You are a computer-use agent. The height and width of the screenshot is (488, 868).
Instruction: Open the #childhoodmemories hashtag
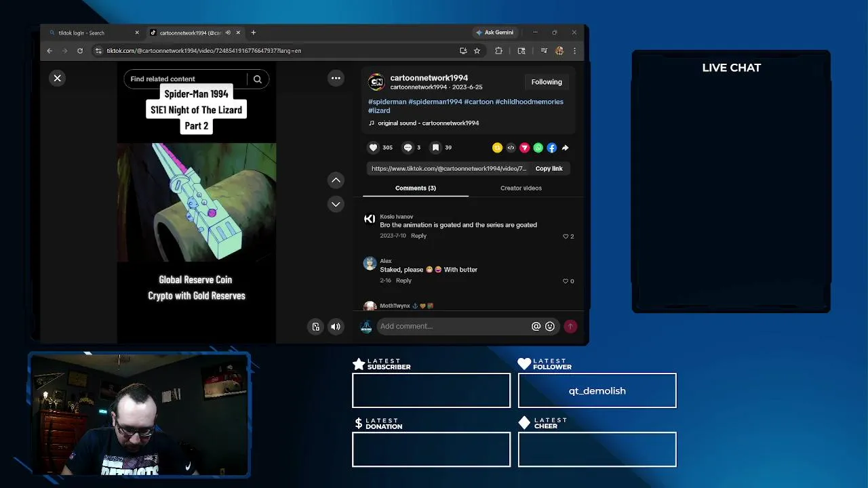pyautogui.click(x=529, y=102)
